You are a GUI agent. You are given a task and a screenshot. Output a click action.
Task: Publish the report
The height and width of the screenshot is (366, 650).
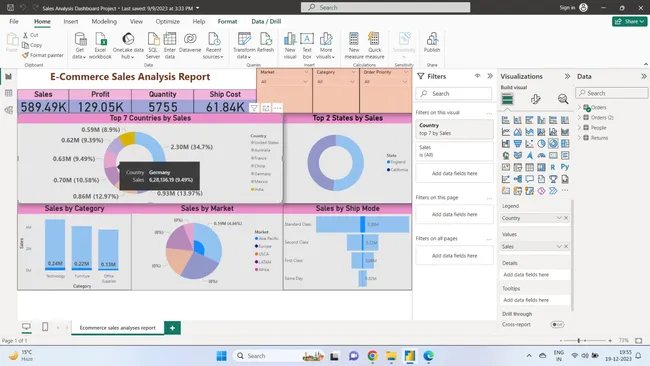click(x=432, y=42)
